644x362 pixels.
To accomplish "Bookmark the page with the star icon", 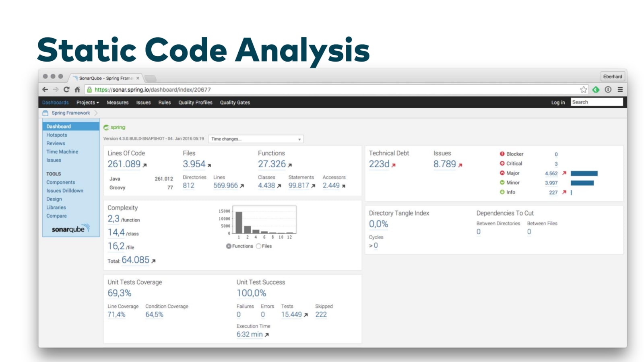I will pos(584,89).
